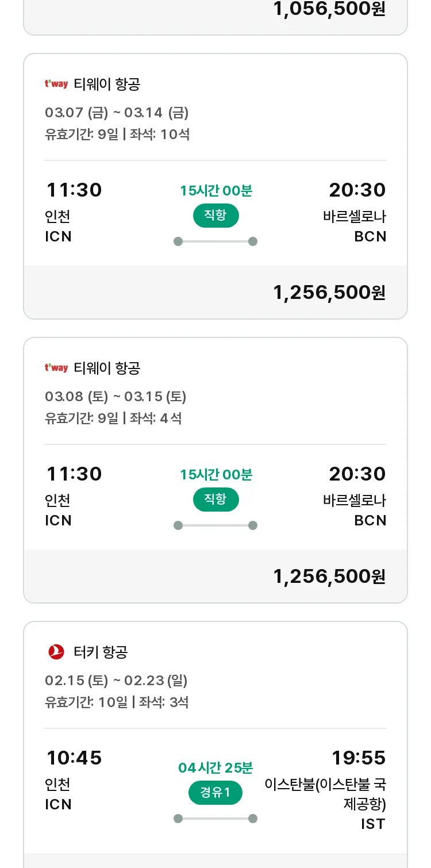The image size is (431, 868).
Task: Click the route line on the 03.07 flight
Action: click(x=215, y=241)
